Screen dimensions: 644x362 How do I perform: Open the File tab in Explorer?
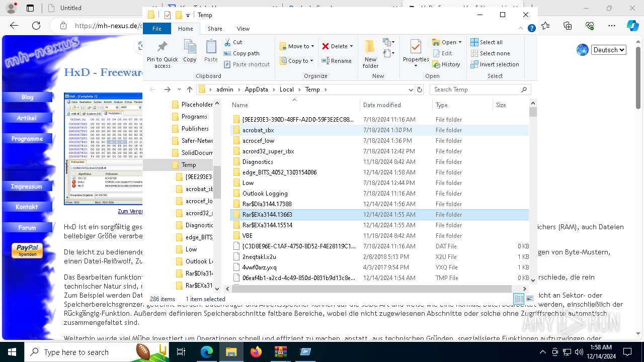pos(157,29)
